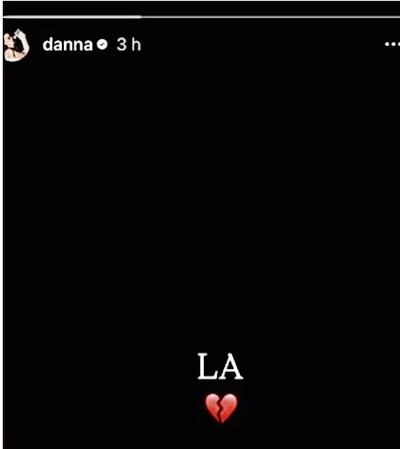Click the LA text on the story
The height and width of the screenshot is (449, 400).
(x=220, y=367)
